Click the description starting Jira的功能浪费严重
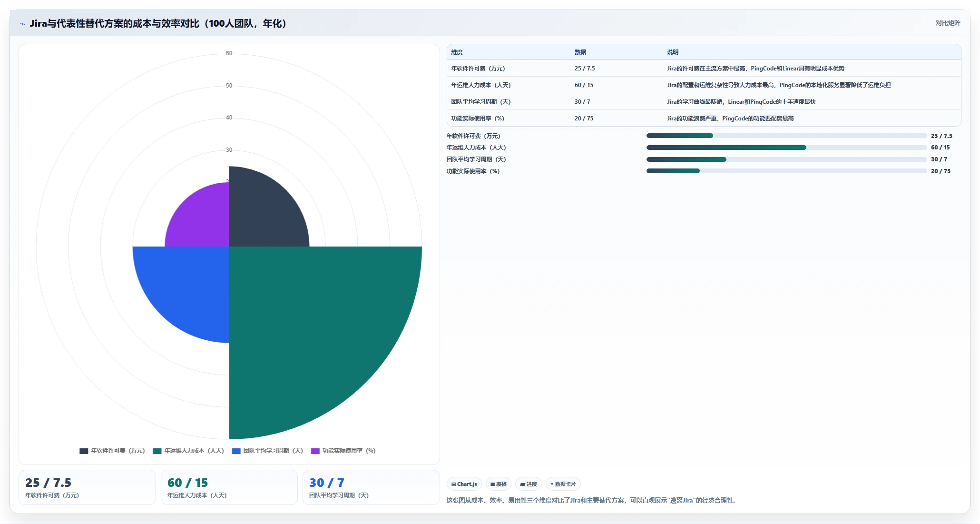The height and width of the screenshot is (524, 980). point(730,119)
